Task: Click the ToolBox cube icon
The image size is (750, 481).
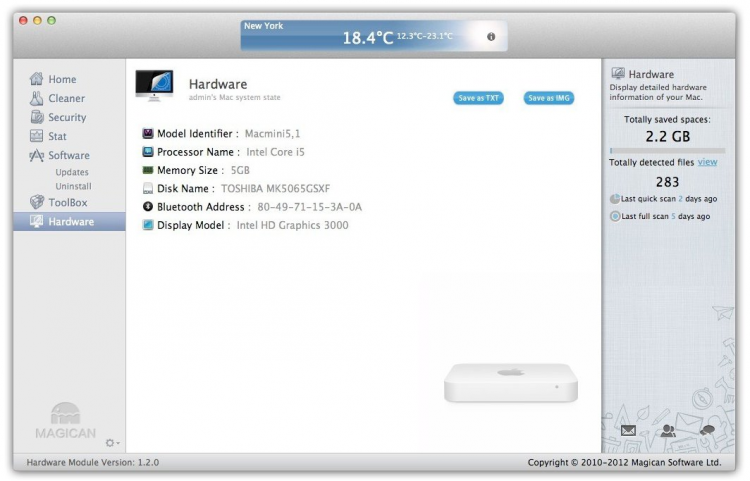Action: pos(37,202)
